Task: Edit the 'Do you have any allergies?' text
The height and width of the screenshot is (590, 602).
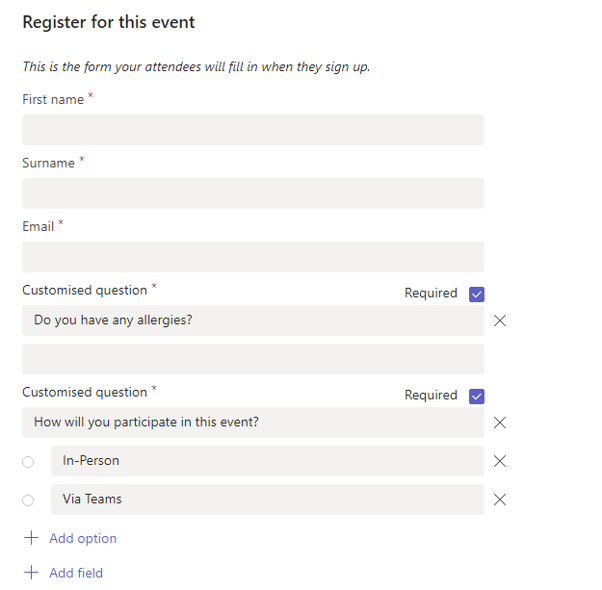Action: click(253, 321)
